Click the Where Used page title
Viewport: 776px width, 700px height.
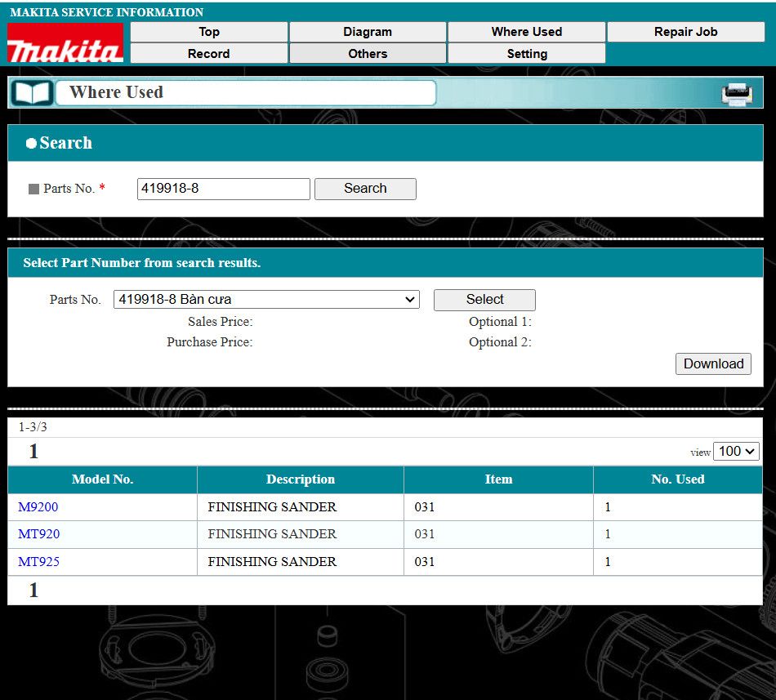tap(116, 92)
